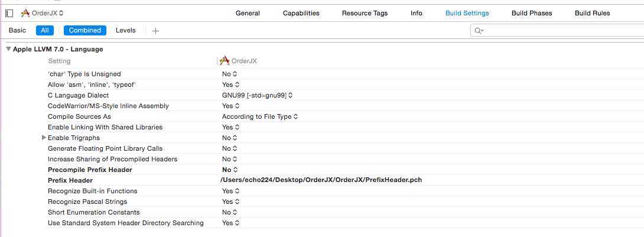
Task: Change the Precompile Prefix Header value
Action: point(230,170)
